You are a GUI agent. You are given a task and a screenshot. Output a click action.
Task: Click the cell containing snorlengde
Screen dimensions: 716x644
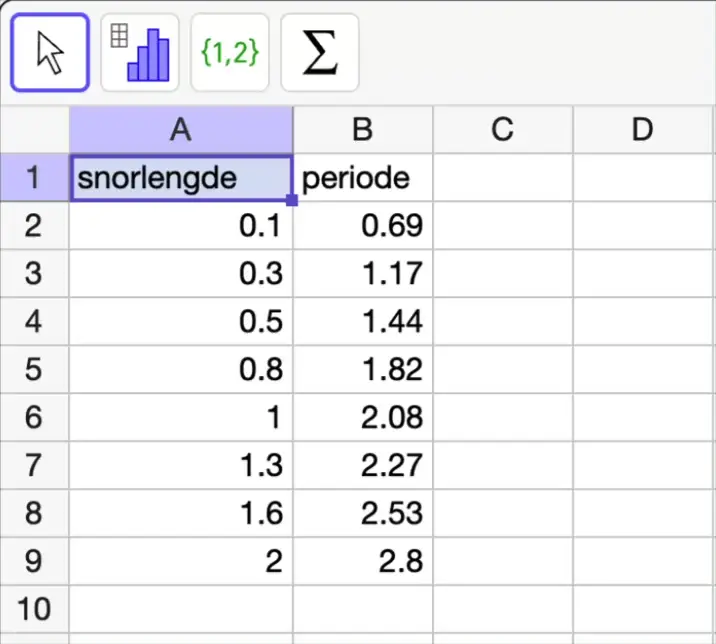tap(181, 178)
